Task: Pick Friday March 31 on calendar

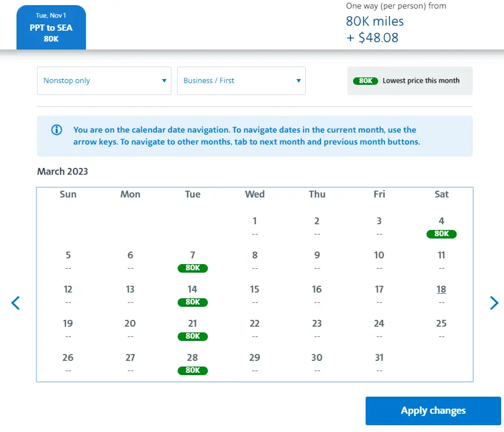Action: click(379, 363)
